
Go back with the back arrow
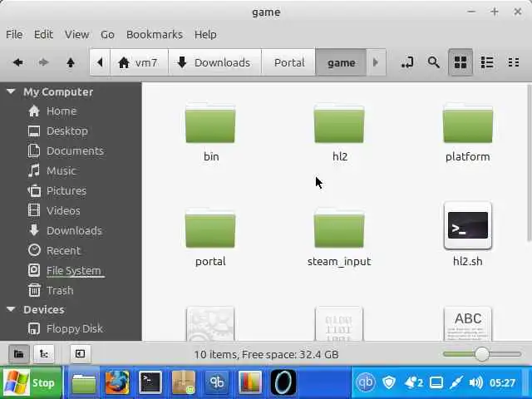(17, 62)
